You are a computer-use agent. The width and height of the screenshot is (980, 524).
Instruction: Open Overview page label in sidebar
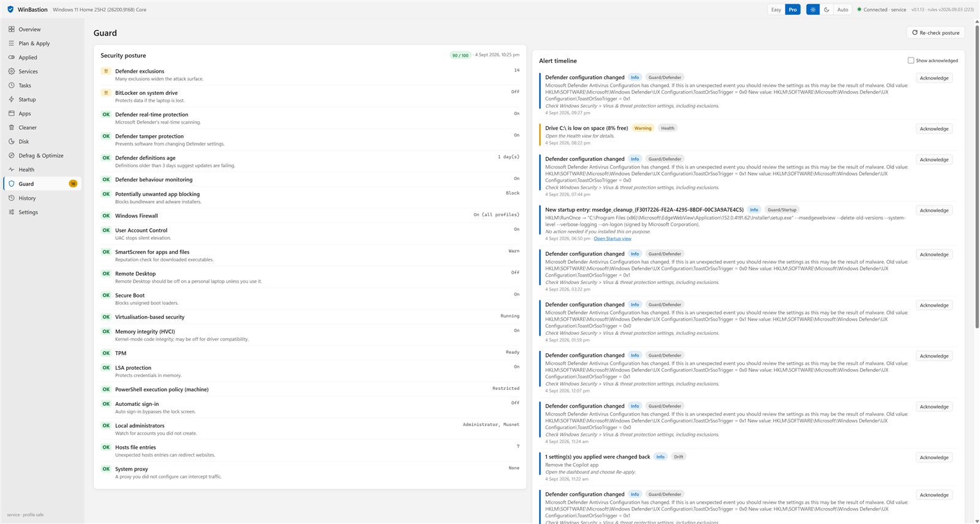click(x=29, y=29)
